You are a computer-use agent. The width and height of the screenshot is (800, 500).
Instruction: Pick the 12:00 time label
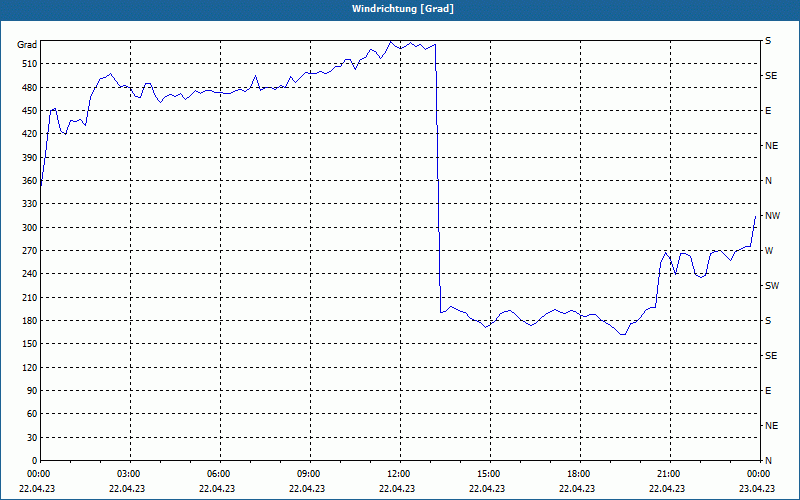point(398,474)
